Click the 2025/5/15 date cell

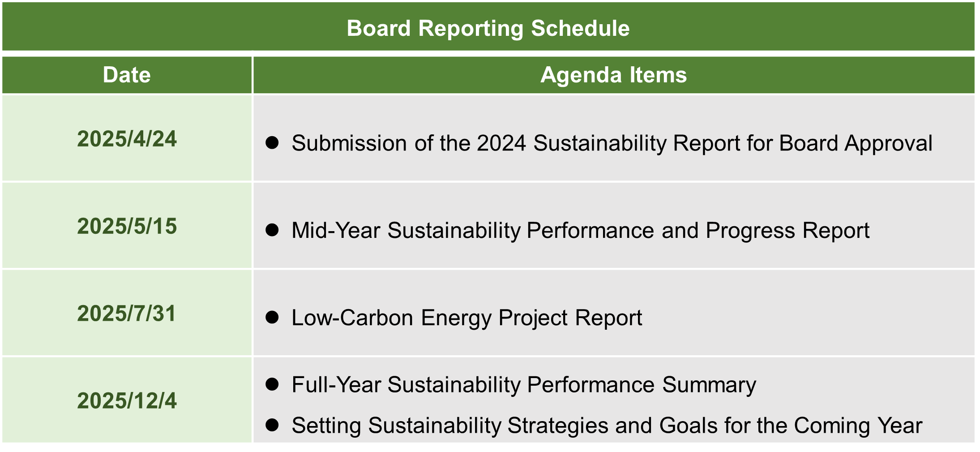click(127, 226)
